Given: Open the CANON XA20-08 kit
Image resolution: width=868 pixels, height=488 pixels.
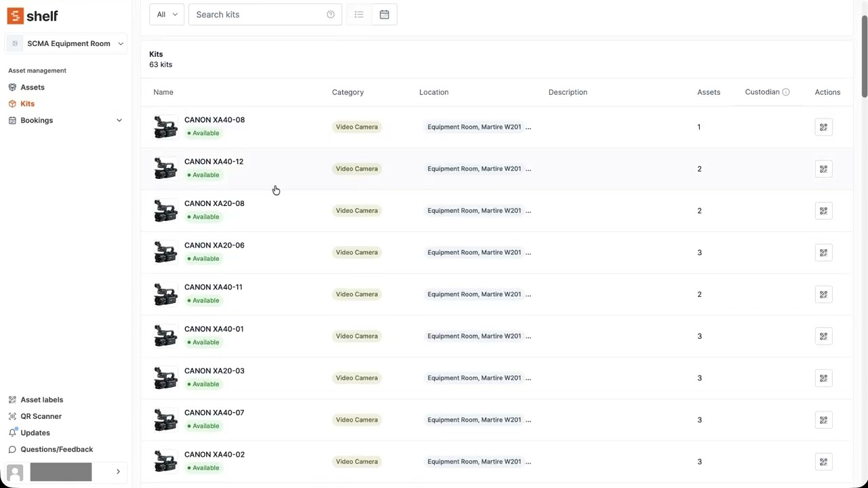Looking at the screenshot, I should (214, 203).
